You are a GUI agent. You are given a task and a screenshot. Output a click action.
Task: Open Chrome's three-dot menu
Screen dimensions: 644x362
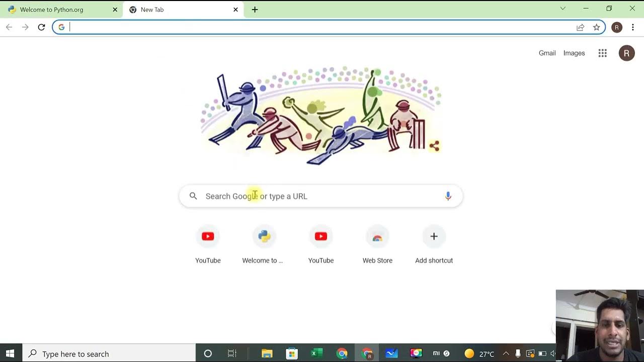[x=633, y=27]
